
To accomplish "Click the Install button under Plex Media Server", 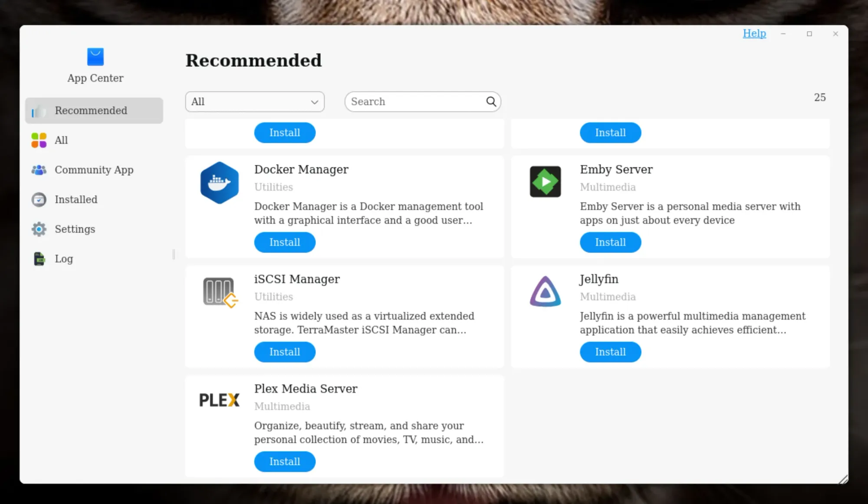I will 285,461.
